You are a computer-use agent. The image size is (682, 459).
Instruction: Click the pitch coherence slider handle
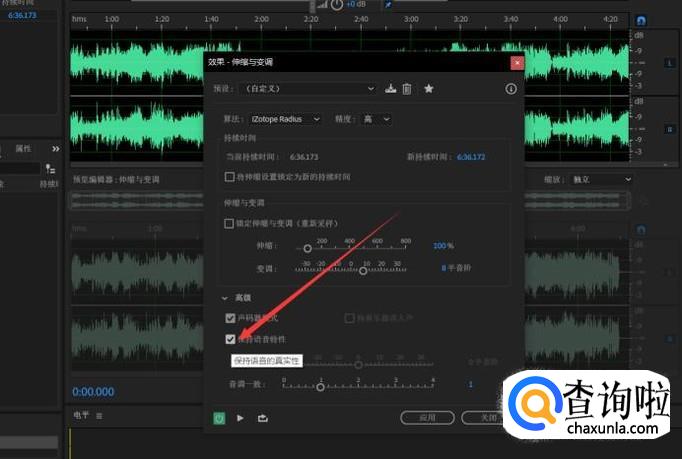(320, 387)
